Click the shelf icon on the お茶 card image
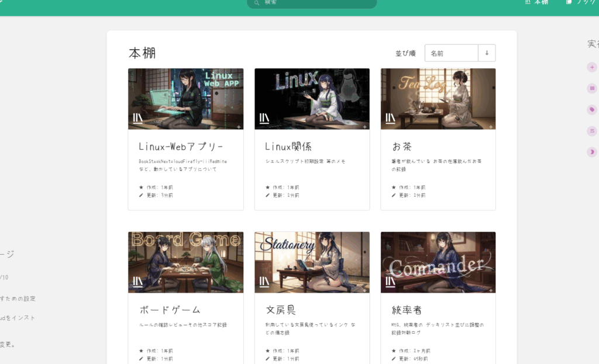Image resolution: width=599 pixels, height=364 pixels. (391, 119)
